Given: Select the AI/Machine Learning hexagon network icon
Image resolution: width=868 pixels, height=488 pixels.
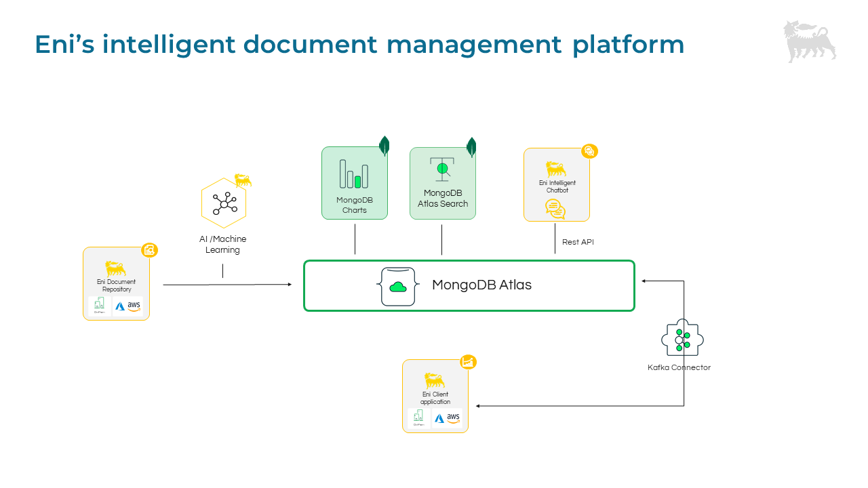Looking at the screenshot, I should [224, 203].
